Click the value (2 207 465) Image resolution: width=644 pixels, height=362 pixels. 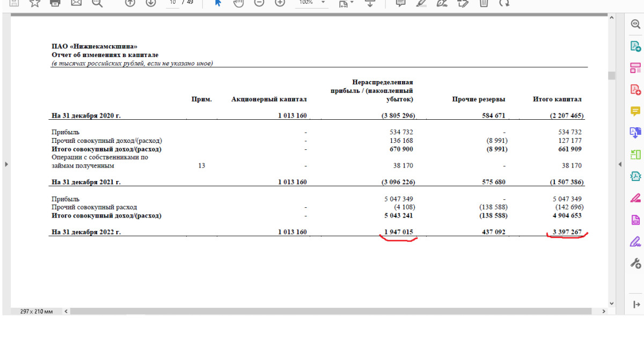coord(566,115)
